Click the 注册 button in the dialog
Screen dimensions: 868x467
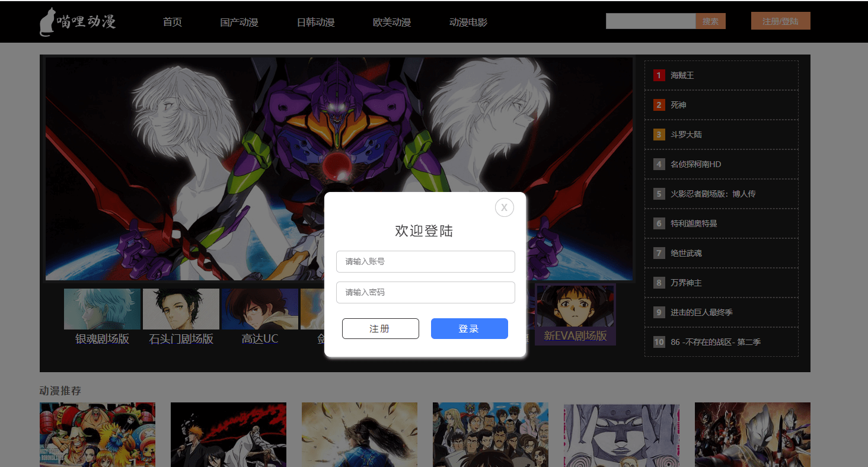381,328
